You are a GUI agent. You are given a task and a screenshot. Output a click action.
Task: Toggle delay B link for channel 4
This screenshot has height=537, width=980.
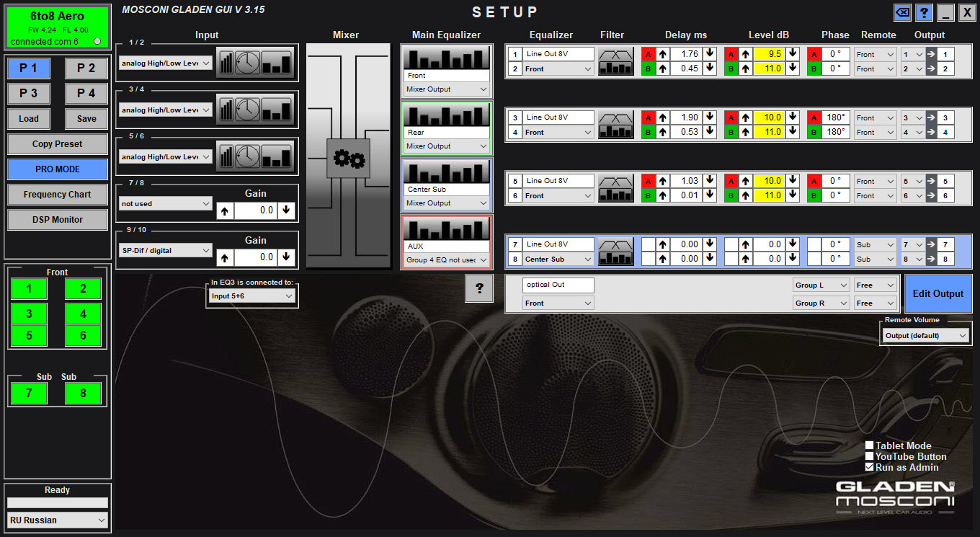(x=648, y=132)
